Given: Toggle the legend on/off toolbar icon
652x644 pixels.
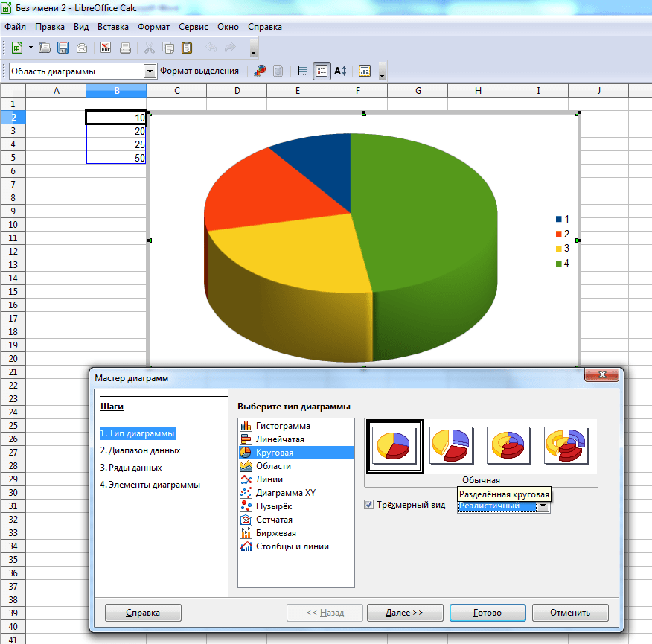Looking at the screenshot, I should point(322,71).
